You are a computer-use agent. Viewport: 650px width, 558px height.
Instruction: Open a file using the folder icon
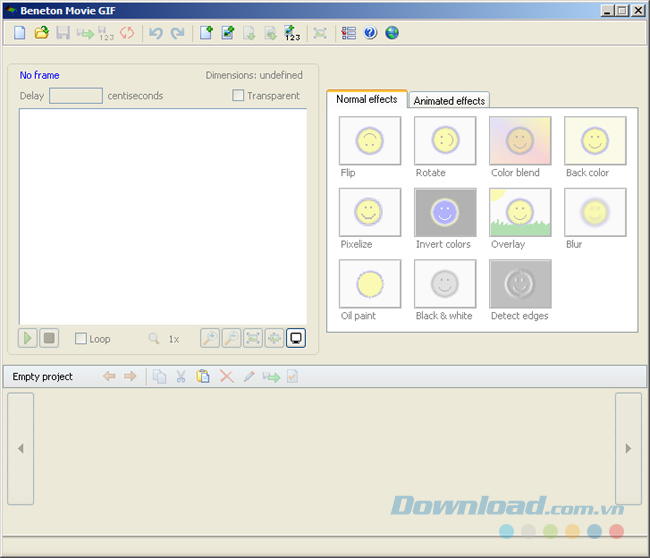[42, 33]
